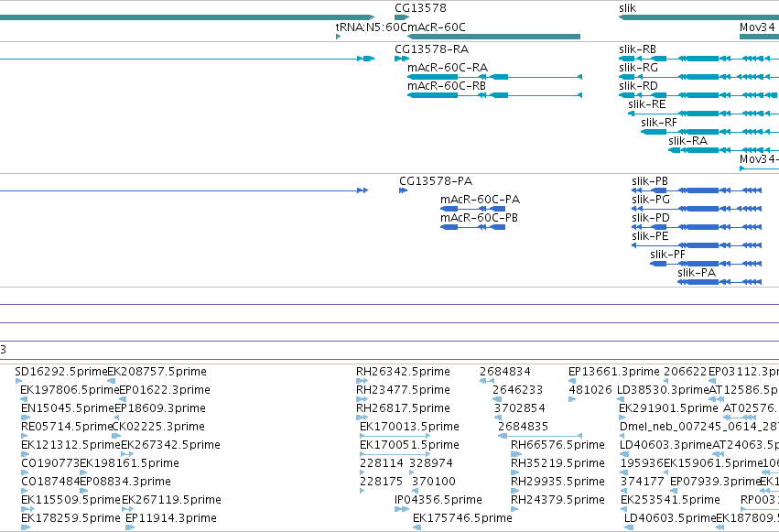Viewport: 779px width, 532px height.
Task: Click the EP07939.3prime EST label
Action: [x=716, y=482]
